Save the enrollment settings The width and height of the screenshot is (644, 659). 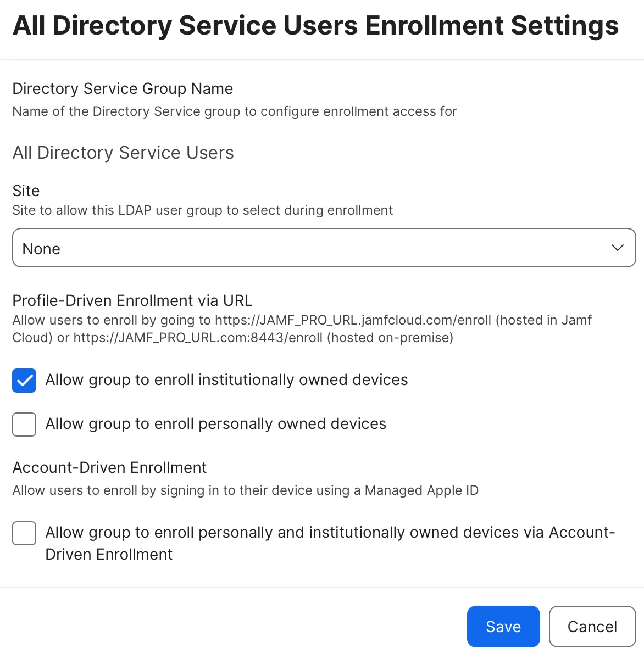(503, 627)
